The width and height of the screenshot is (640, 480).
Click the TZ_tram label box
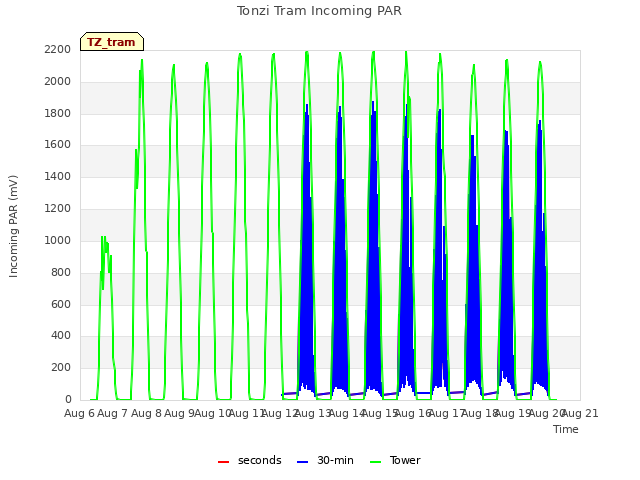112,42
